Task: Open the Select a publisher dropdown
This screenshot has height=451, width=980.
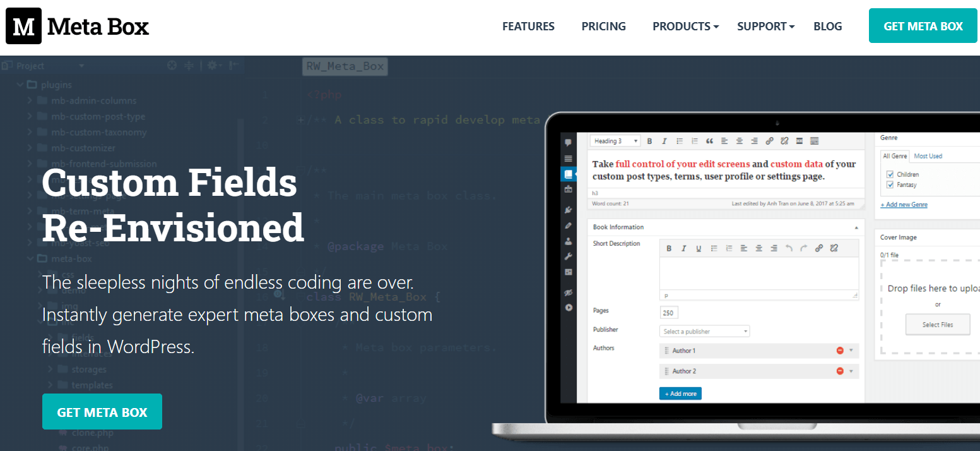Action: coord(705,331)
